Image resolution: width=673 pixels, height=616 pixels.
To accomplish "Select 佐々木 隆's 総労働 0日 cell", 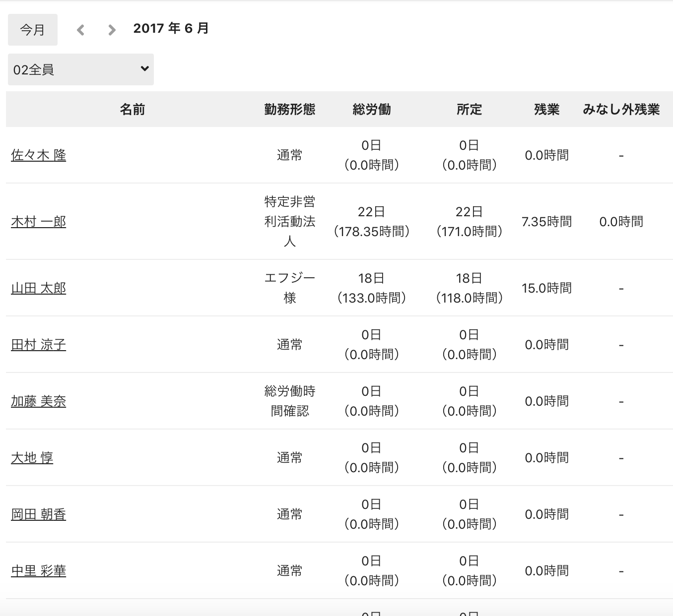I will click(372, 155).
